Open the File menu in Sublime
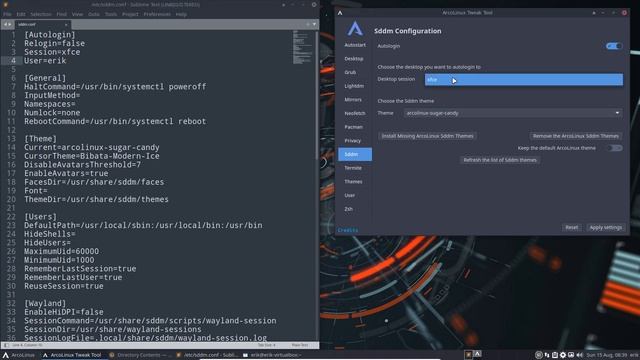This screenshot has width=640, height=360. [x=7, y=14]
